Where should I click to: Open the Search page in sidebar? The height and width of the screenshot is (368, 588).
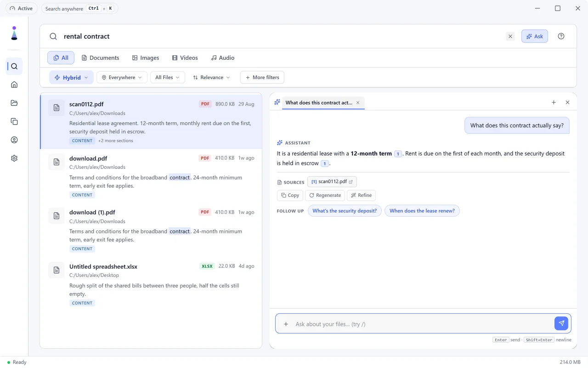[x=14, y=66]
